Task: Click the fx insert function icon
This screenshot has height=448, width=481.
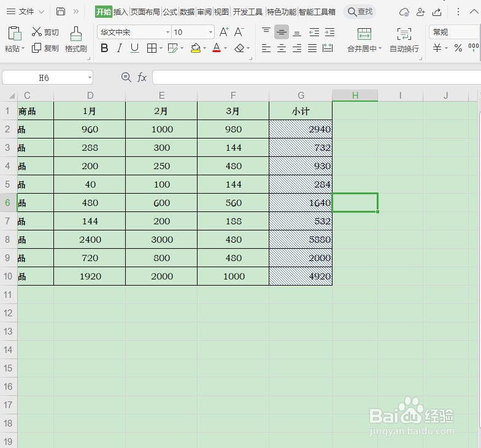Action: 142,77
